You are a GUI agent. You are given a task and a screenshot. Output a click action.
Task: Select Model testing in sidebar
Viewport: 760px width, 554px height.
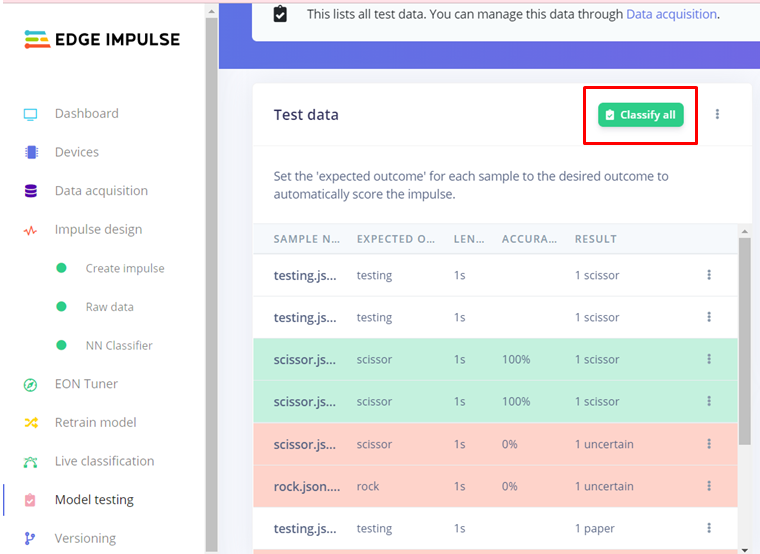[x=95, y=500]
